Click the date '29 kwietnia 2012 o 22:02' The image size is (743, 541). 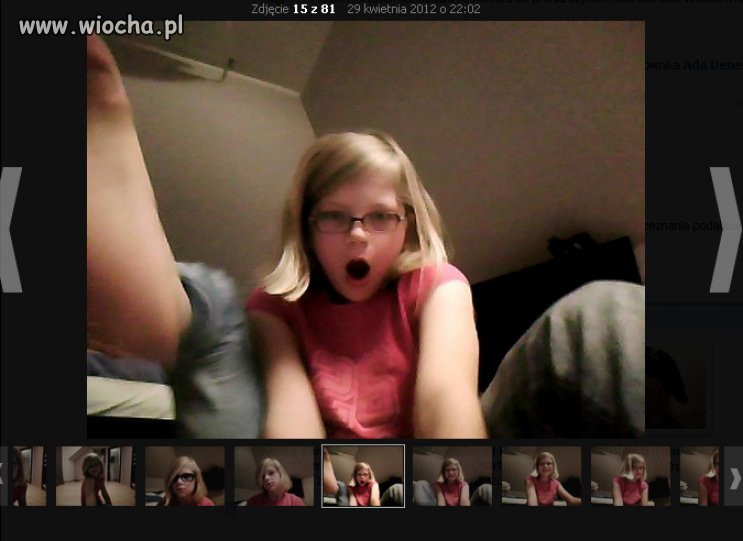coord(414,9)
